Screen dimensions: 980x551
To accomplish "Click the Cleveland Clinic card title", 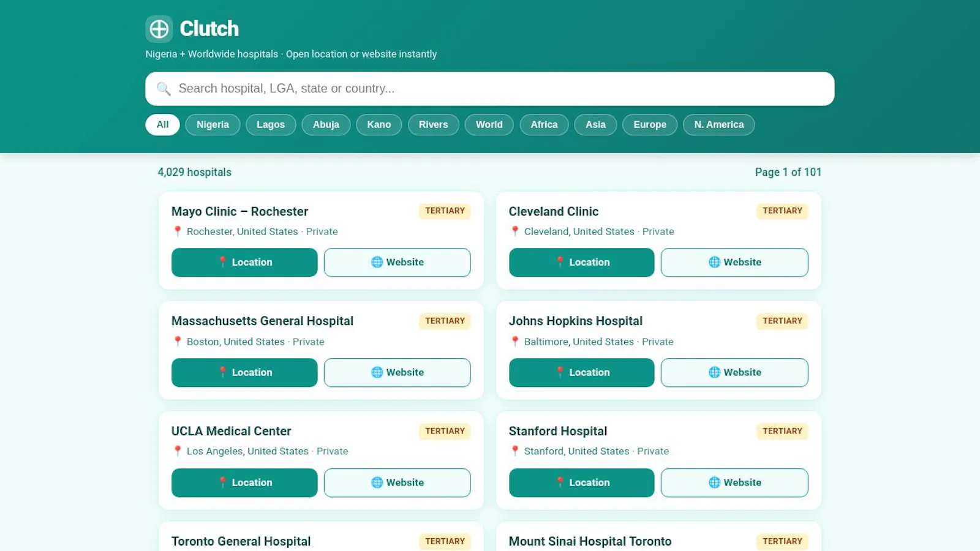I will pos(554,211).
